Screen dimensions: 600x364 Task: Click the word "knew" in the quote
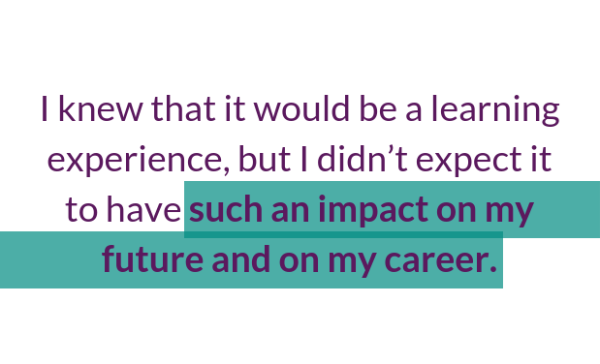tap(101, 108)
